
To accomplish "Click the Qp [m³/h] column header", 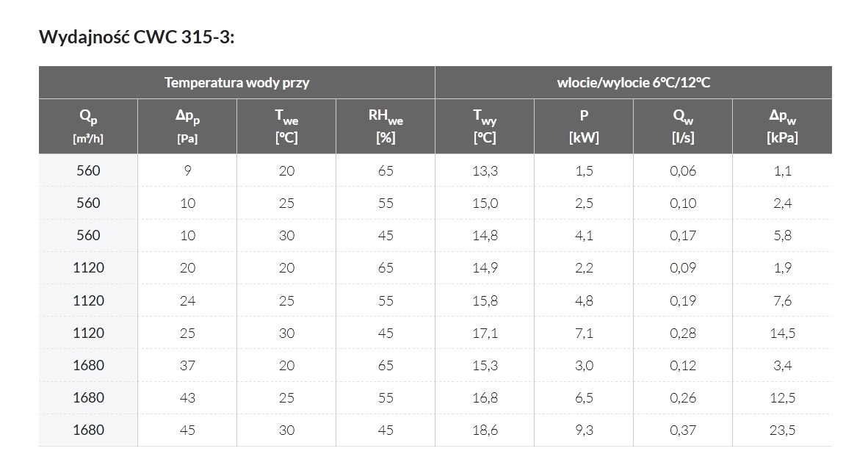I will click(88, 126).
